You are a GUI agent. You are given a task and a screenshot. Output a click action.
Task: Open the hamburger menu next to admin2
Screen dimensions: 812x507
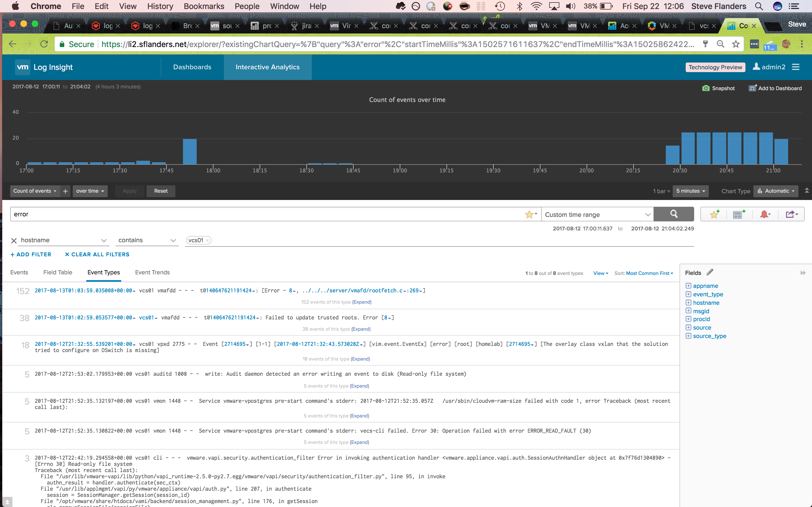796,67
